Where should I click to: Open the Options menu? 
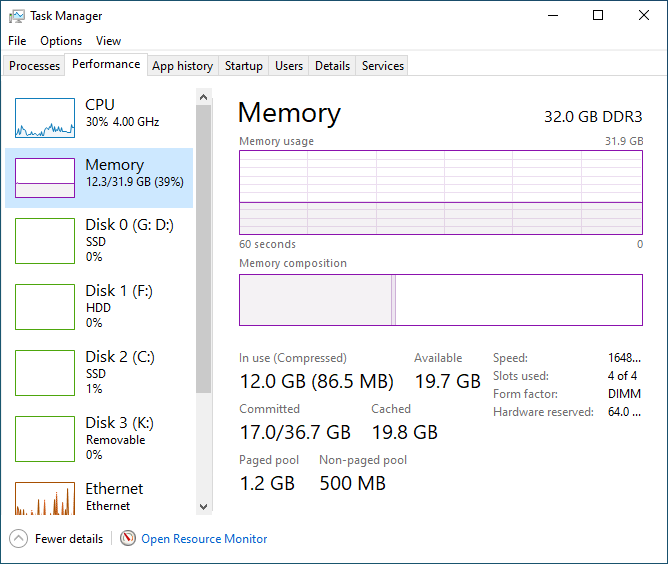click(61, 41)
